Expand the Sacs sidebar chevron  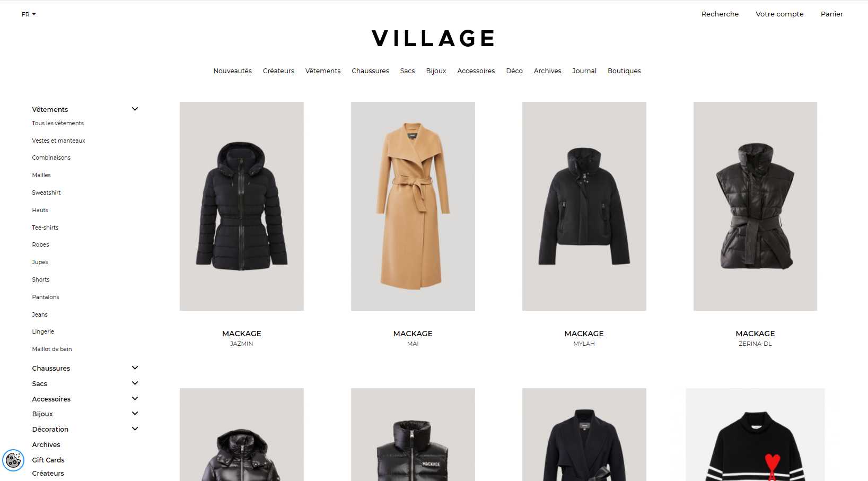(135, 383)
